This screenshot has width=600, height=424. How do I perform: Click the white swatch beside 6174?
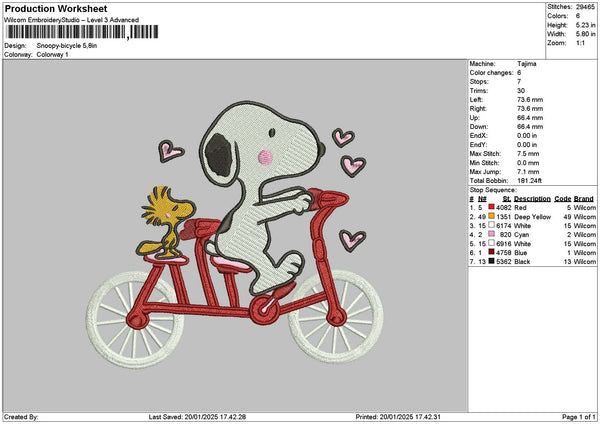[x=491, y=225]
